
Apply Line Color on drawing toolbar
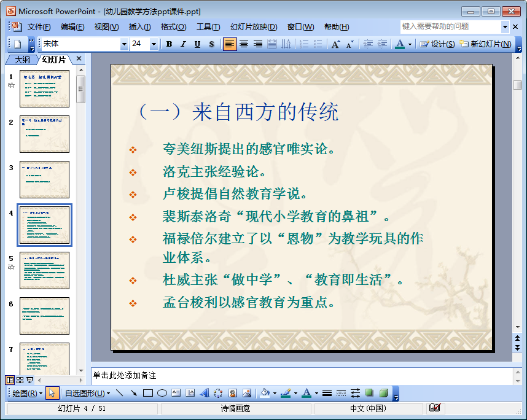[286, 393]
